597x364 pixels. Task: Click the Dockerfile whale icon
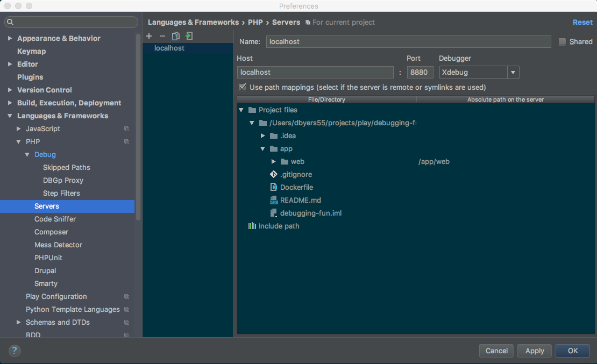(273, 187)
